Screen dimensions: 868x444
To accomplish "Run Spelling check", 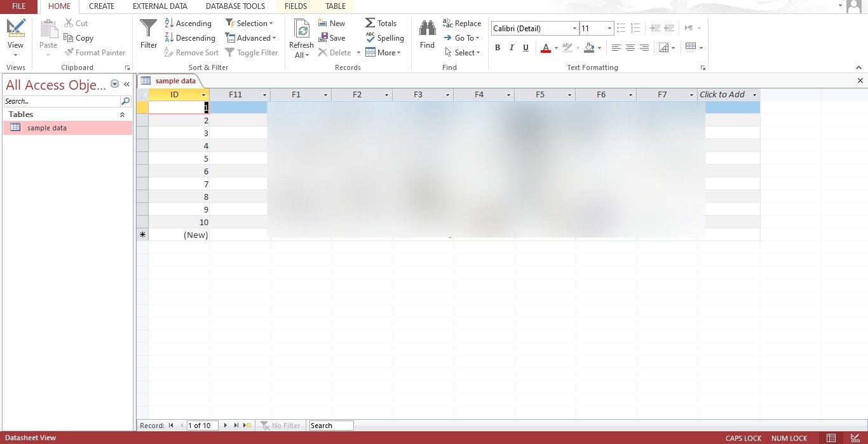I will (385, 38).
